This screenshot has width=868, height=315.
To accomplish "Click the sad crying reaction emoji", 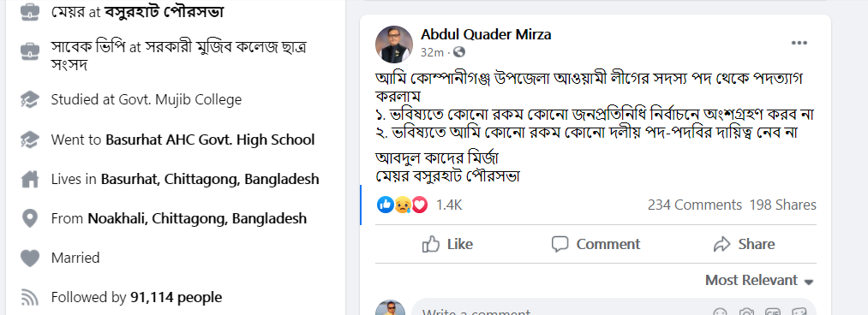I will pos(403,205).
